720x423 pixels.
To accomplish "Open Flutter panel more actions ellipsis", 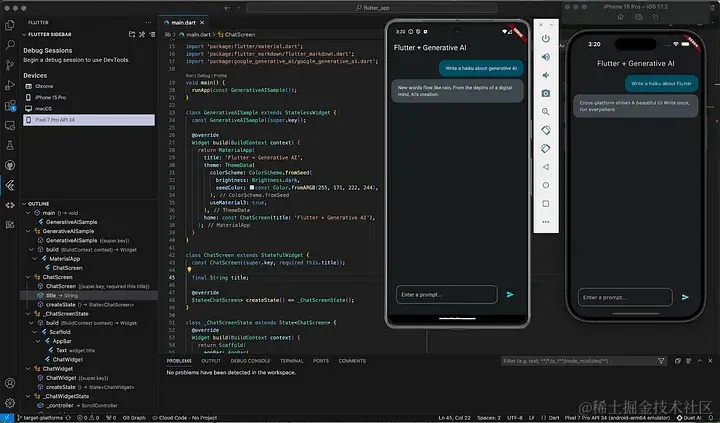I will 148,23.
